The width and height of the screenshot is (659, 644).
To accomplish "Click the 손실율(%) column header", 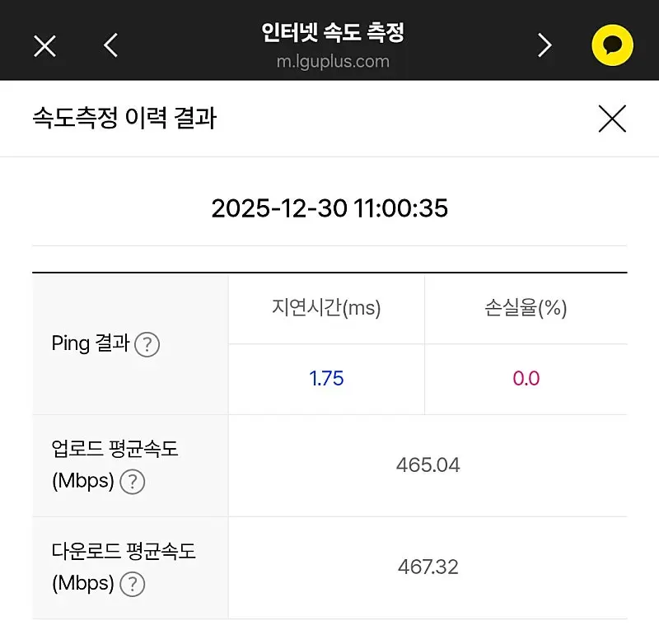I will [x=526, y=309].
